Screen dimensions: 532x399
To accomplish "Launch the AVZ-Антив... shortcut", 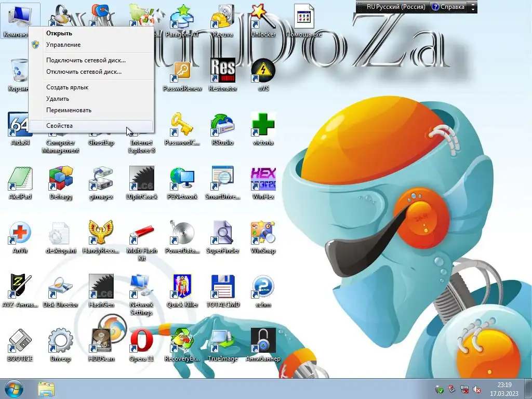I will coord(20,291).
